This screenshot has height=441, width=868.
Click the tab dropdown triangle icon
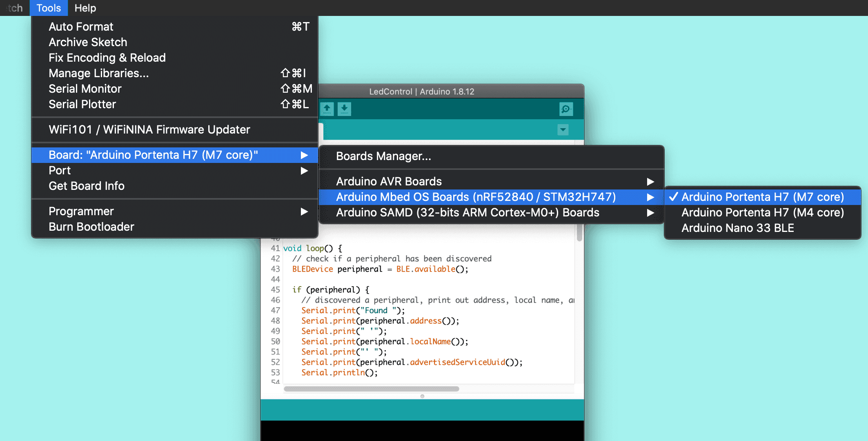[563, 130]
